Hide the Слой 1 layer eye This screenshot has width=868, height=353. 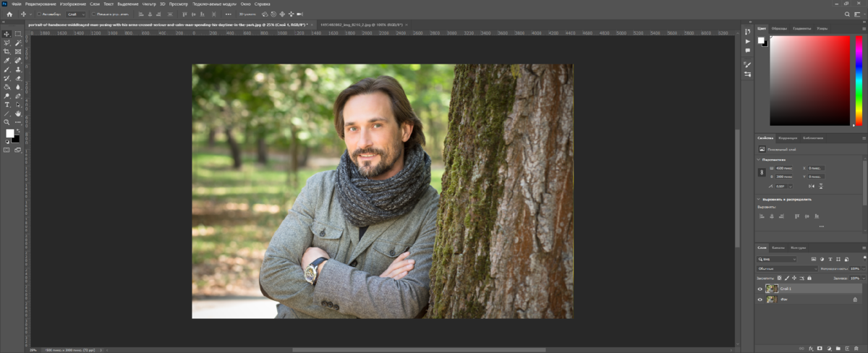click(760, 289)
